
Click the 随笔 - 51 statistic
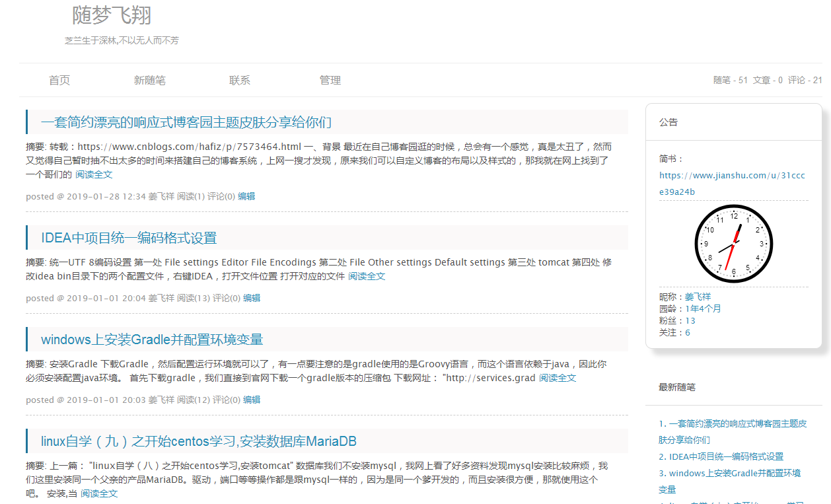pyautogui.click(x=731, y=80)
